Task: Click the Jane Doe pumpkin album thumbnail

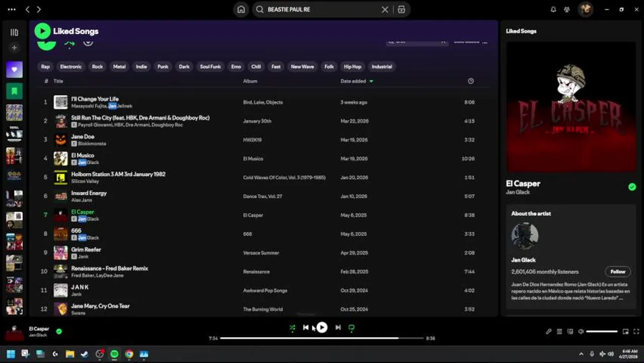Action: (60, 140)
